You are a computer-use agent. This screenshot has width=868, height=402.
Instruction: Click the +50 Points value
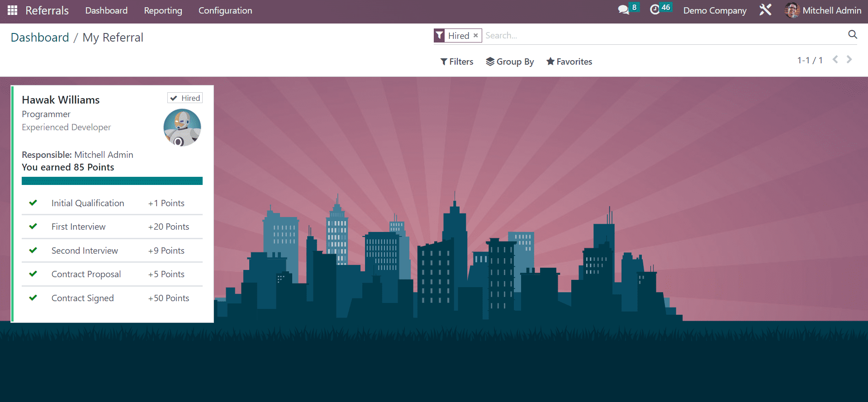tap(169, 298)
